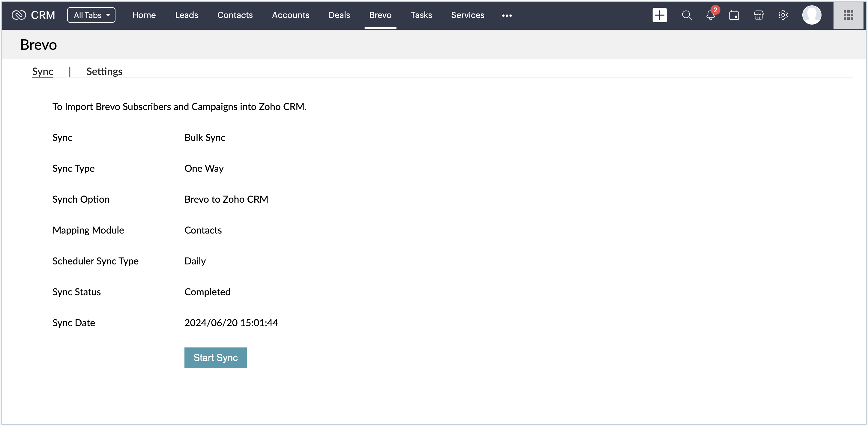Expand the All Tabs dropdown
The height and width of the screenshot is (426, 868).
(x=91, y=15)
